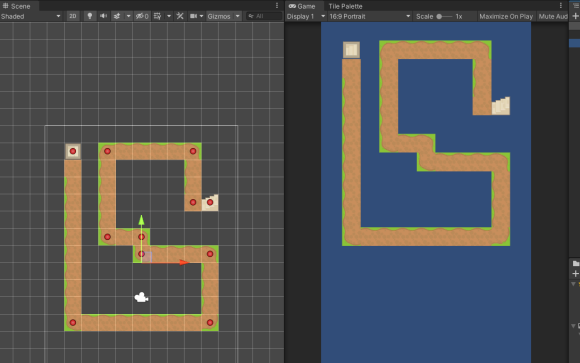The width and height of the screenshot is (580, 363).
Task: Open the Display 1 dropdown
Action: pos(306,16)
